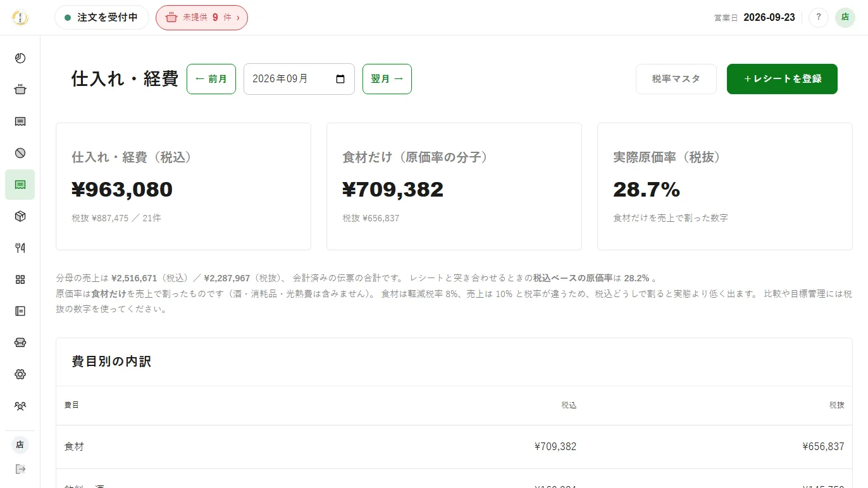Click the 28.2% tax-included cost rate text

[636, 278]
